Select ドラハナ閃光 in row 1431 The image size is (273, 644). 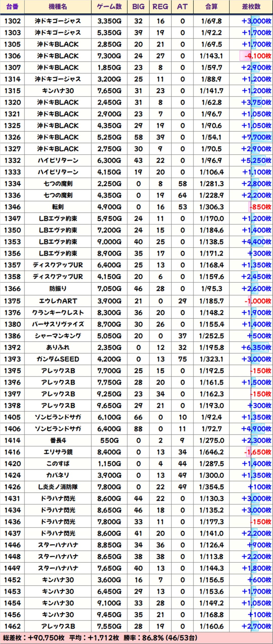58,498
